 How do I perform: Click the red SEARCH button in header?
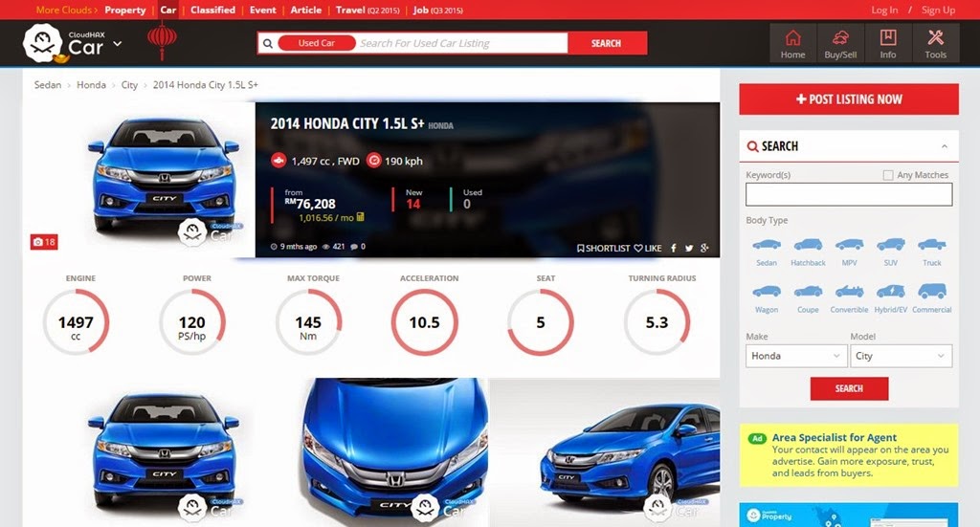point(606,43)
